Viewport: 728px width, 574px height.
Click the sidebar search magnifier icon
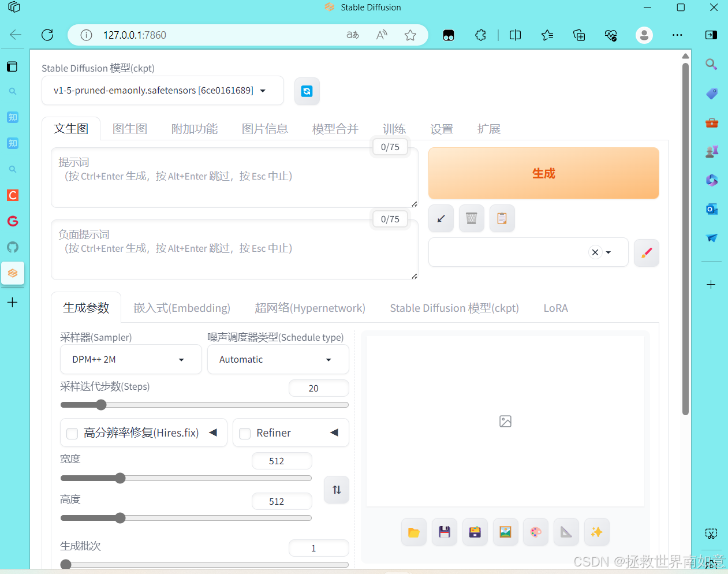(x=711, y=65)
